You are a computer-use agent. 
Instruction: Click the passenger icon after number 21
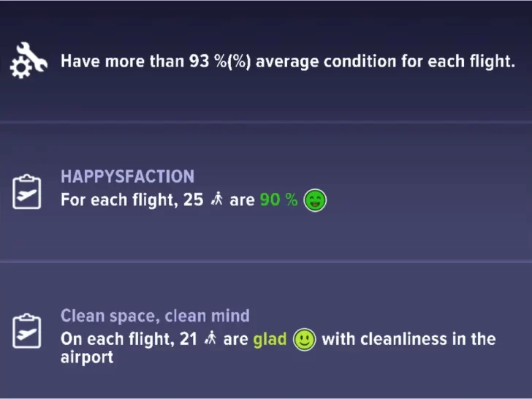click(x=211, y=339)
